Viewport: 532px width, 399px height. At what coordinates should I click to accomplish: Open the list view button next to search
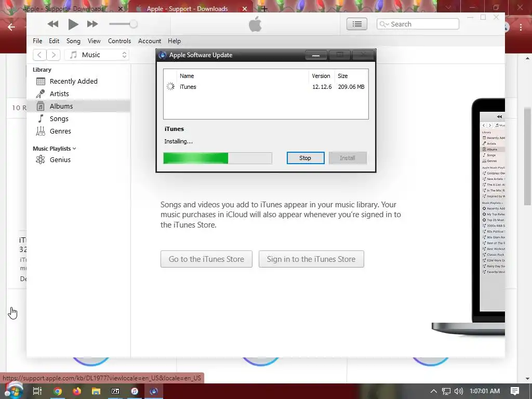coord(356,24)
